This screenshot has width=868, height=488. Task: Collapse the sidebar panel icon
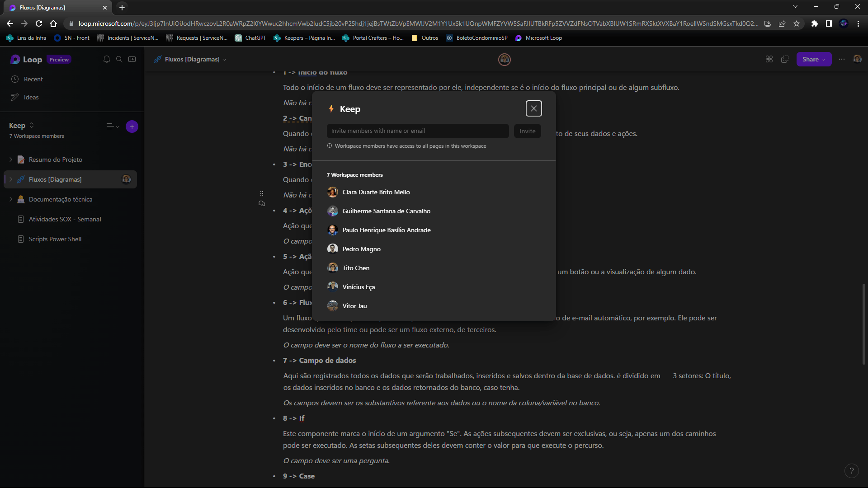tap(132, 59)
